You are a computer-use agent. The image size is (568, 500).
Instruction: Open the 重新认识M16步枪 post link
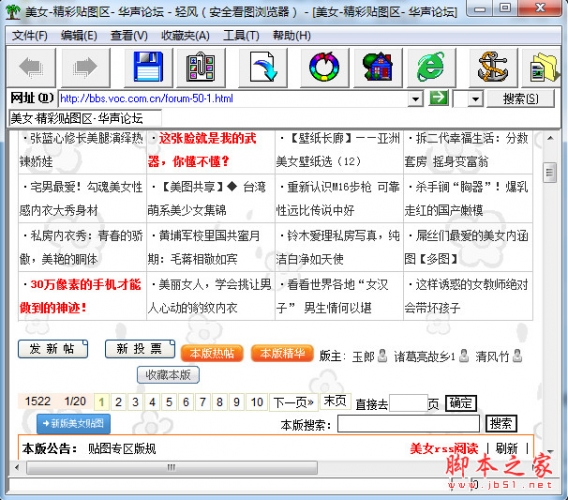click(338, 199)
